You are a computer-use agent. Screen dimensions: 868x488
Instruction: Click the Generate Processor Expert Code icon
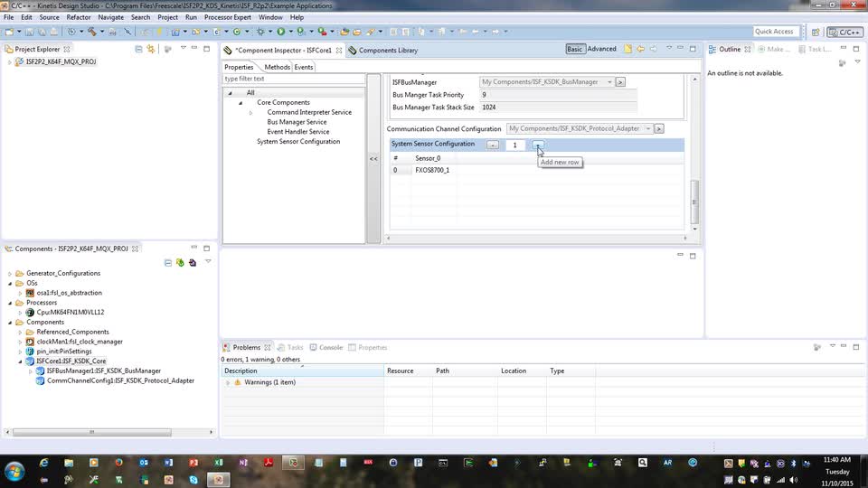click(180, 263)
